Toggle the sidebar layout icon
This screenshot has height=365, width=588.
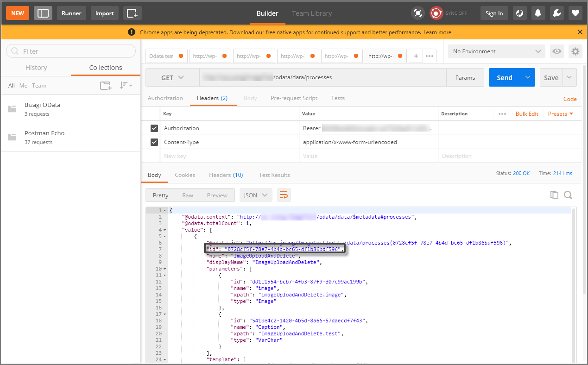(x=43, y=13)
